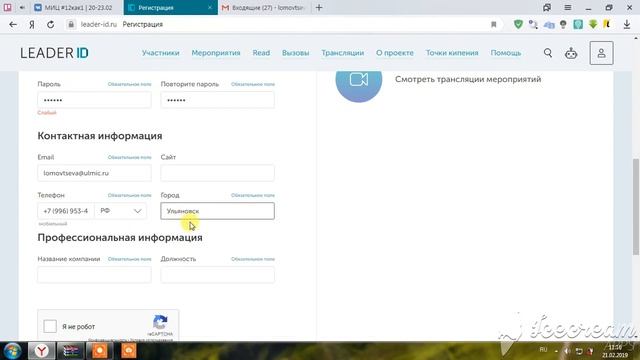Viewport: 640px width, 360px height.
Task: Click the video camera broadcast icon
Action: (x=359, y=80)
